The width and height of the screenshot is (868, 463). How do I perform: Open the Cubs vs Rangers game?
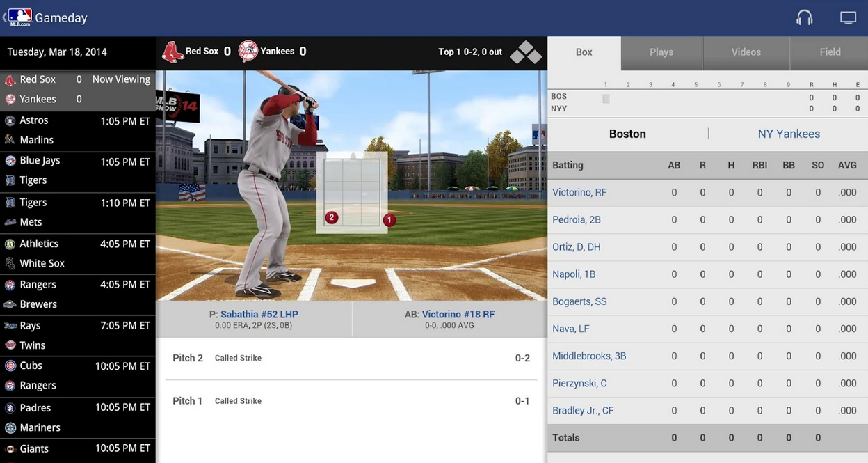[78, 376]
